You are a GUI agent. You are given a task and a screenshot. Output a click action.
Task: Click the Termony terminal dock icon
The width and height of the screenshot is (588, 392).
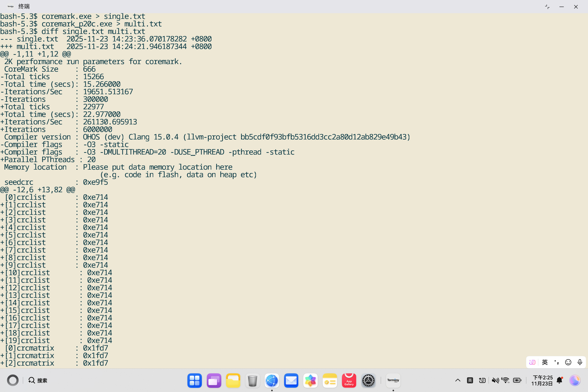(x=393, y=381)
